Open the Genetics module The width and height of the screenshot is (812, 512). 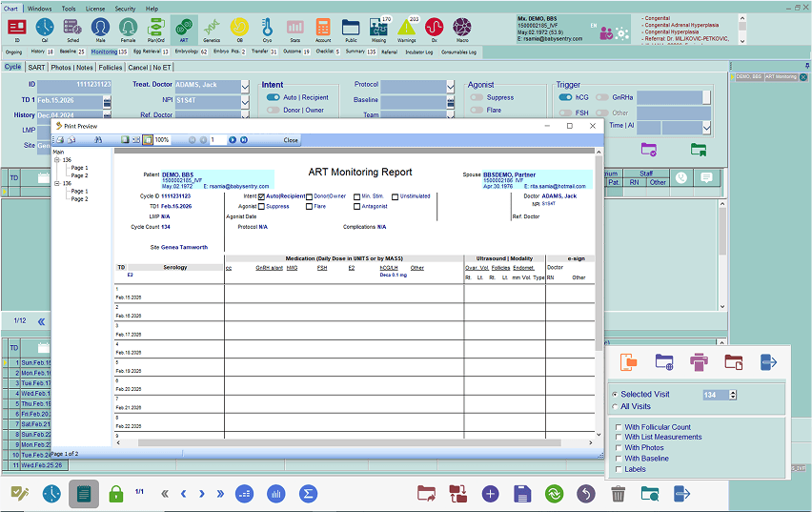click(212, 31)
